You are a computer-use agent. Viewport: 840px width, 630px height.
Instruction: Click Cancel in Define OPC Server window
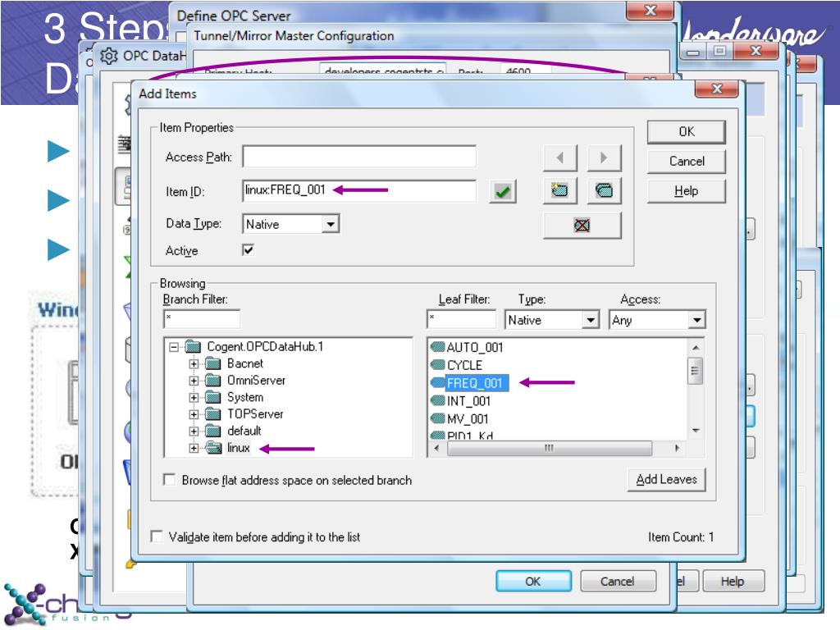[x=617, y=582]
